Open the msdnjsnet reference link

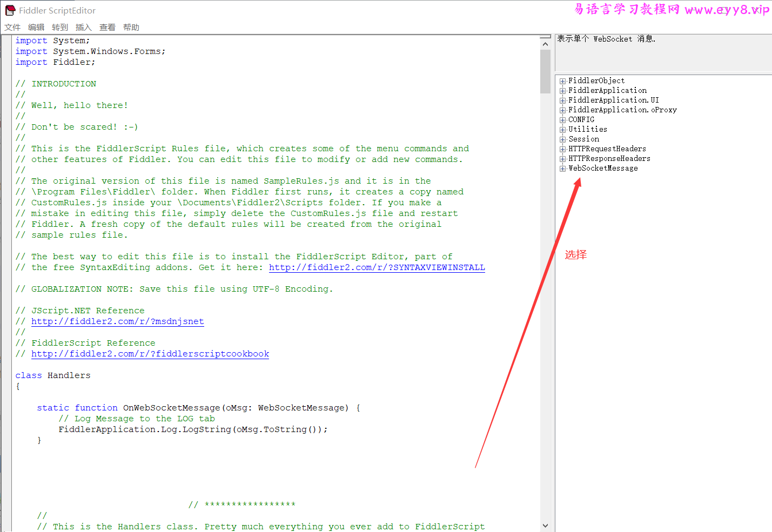point(118,321)
